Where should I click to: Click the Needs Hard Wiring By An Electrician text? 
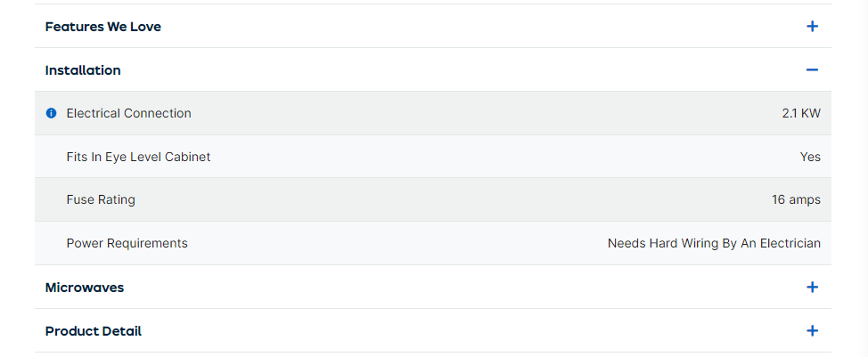point(714,243)
